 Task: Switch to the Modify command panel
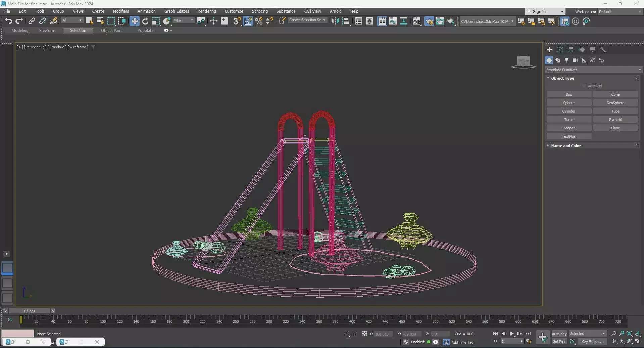(x=560, y=50)
